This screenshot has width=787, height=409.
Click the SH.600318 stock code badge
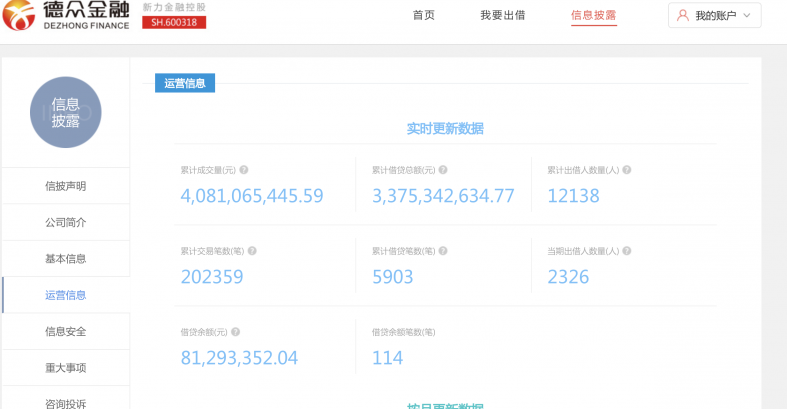[x=174, y=22]
